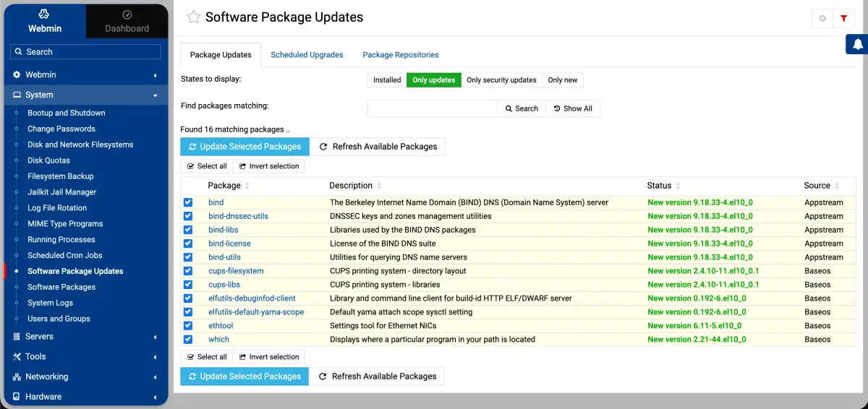Click the Hardware category icon

click(x=17, y=397)
